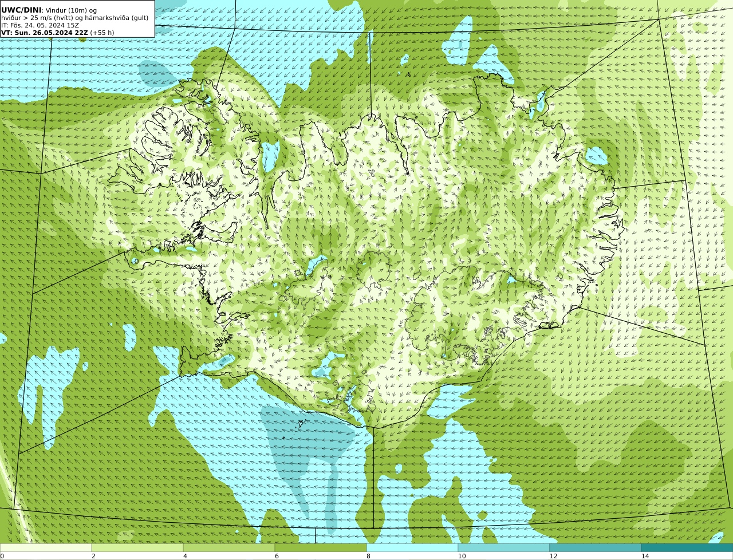The width and height of the screenshot is (733, 560).
Task: Click the color scale label 4
Action: (x=185, y=556)
